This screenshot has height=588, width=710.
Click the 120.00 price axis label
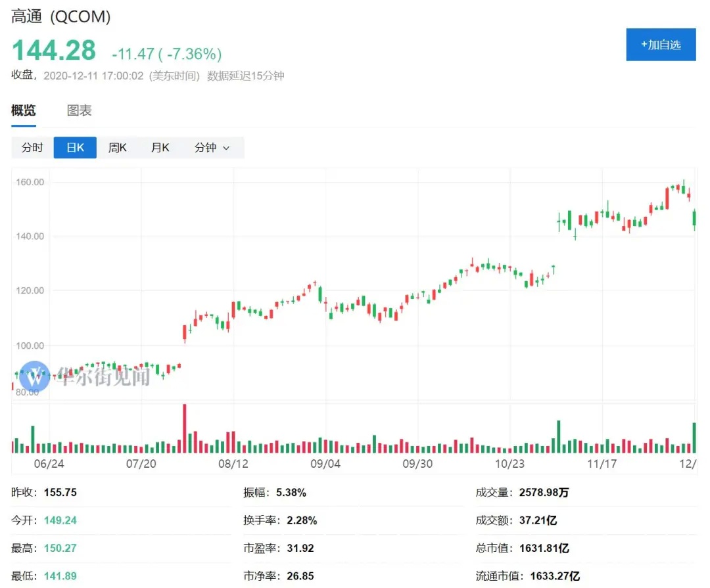pos(30,290)
